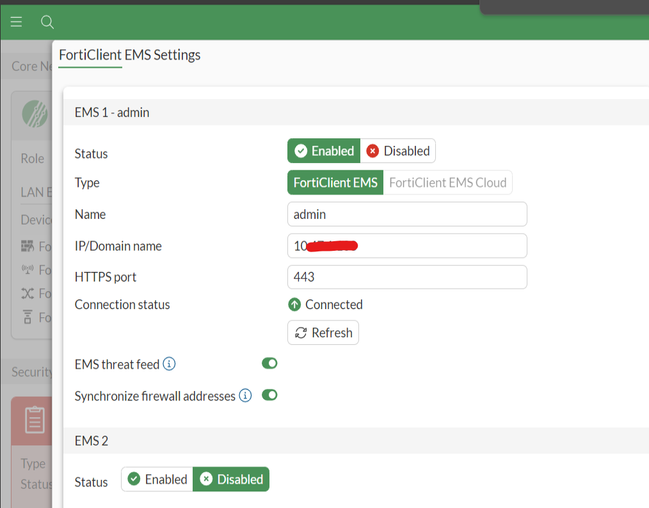
Task: Toggle Synchronize firewall addresses switch
Action: click(x=269, y=395)
